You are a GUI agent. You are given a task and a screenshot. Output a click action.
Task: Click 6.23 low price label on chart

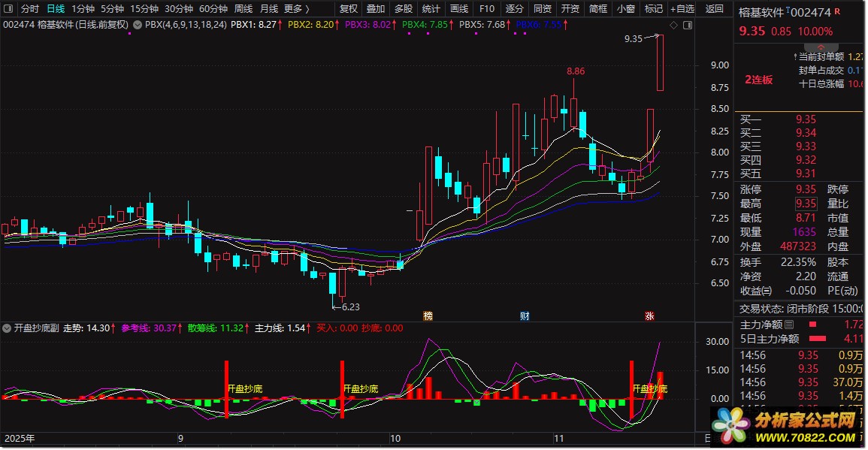click(x=351, y=307)
